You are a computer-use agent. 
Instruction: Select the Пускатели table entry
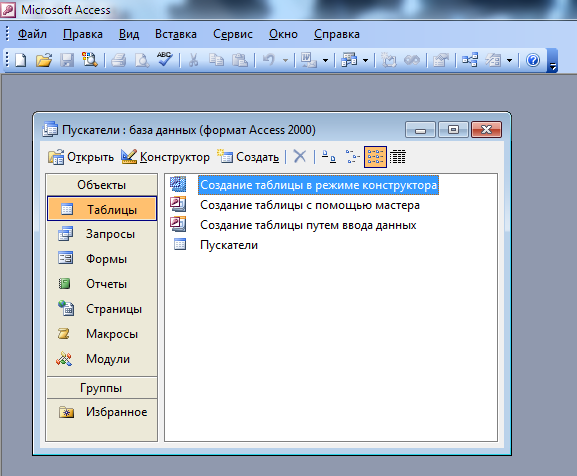click(229, 245)
